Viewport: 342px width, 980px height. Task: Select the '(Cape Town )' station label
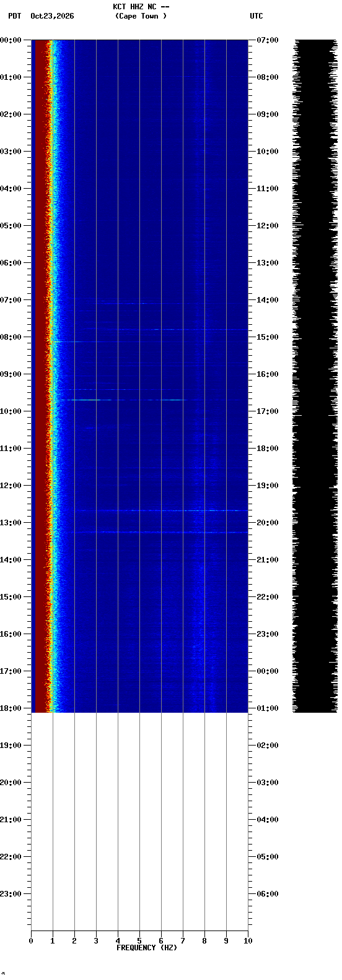tap(141, 16)
